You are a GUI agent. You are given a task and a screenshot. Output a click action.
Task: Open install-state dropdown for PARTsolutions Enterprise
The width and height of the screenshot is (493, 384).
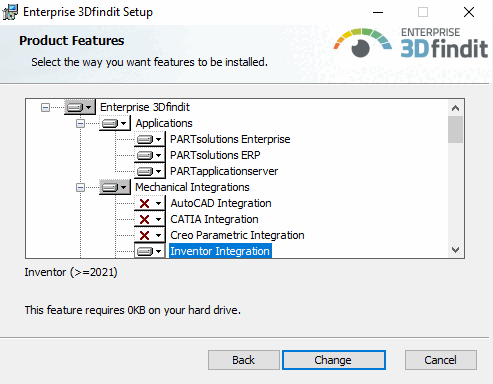[150, 139]
